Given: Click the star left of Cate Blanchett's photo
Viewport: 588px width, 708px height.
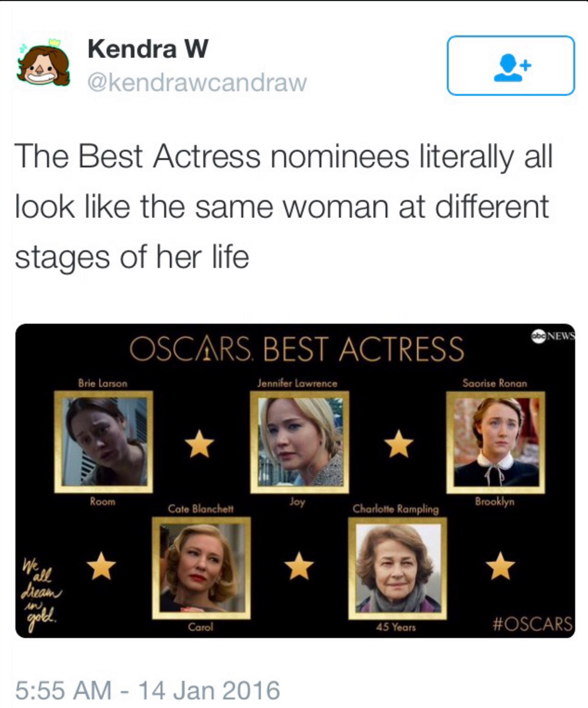Looking at the screenshot, I should click(x=101, y=567).
